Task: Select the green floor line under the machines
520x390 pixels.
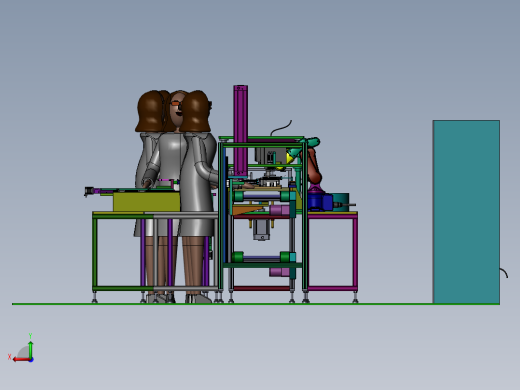Action: coord(256,304)
